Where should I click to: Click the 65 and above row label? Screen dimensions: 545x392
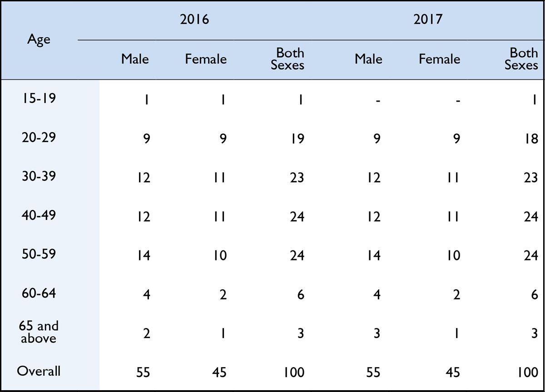coord(39,332)
